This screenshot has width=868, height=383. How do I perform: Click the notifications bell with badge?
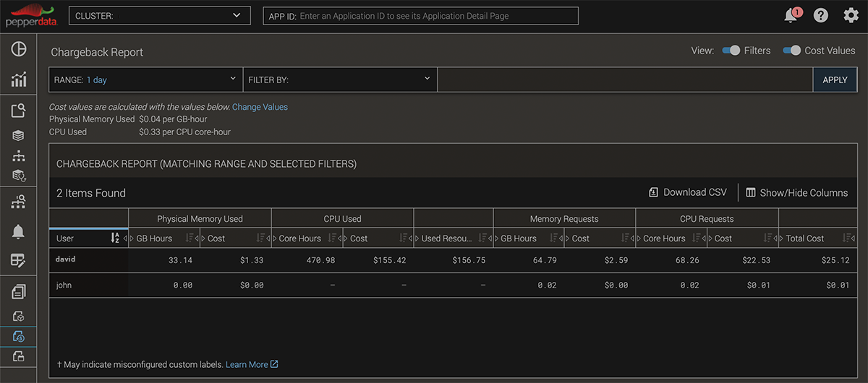click(791, 15)
